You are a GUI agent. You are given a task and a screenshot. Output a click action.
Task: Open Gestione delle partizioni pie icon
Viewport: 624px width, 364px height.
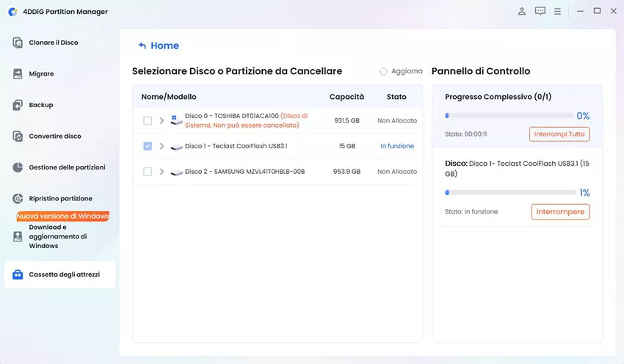(18, 167)
